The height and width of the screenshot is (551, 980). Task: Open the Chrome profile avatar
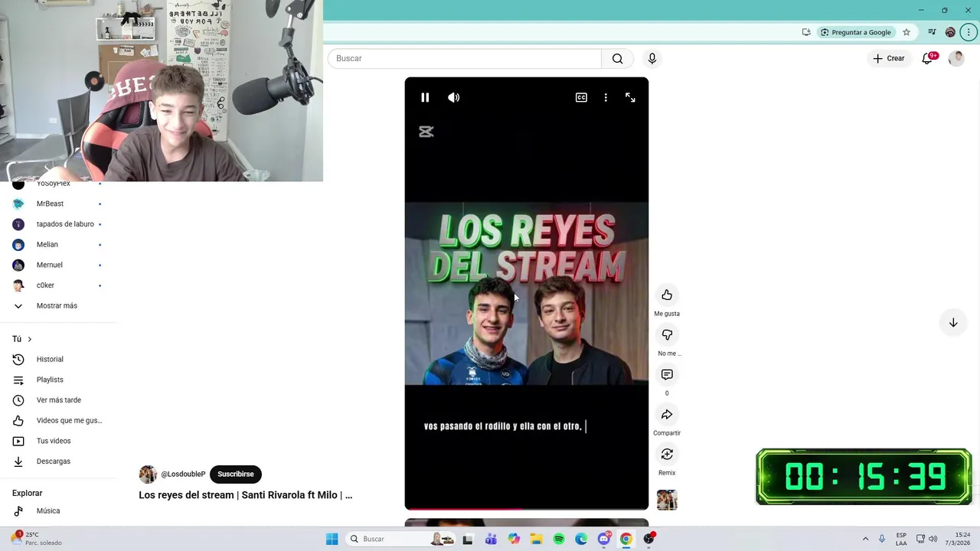click(950, 32)
